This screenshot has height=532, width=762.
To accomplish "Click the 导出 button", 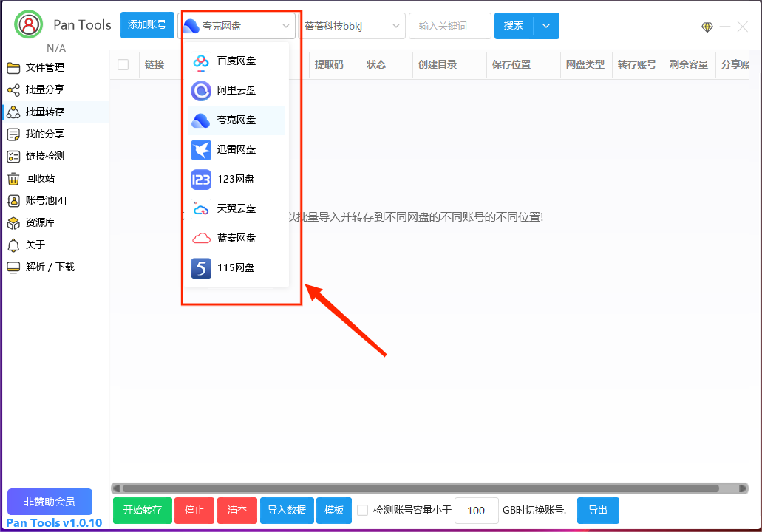I will coord(598,511).
